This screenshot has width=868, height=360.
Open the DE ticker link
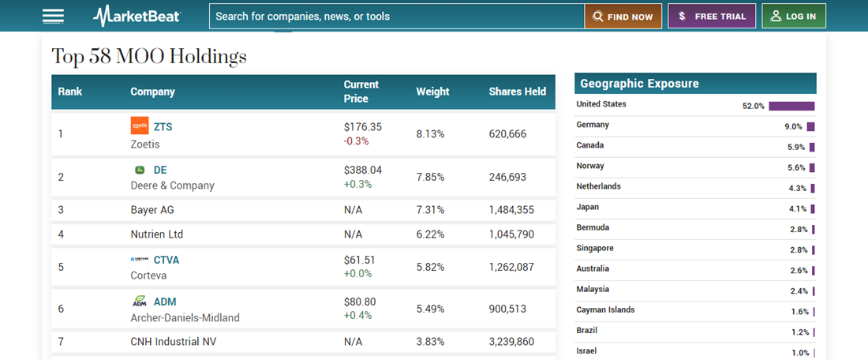(160, 170)
